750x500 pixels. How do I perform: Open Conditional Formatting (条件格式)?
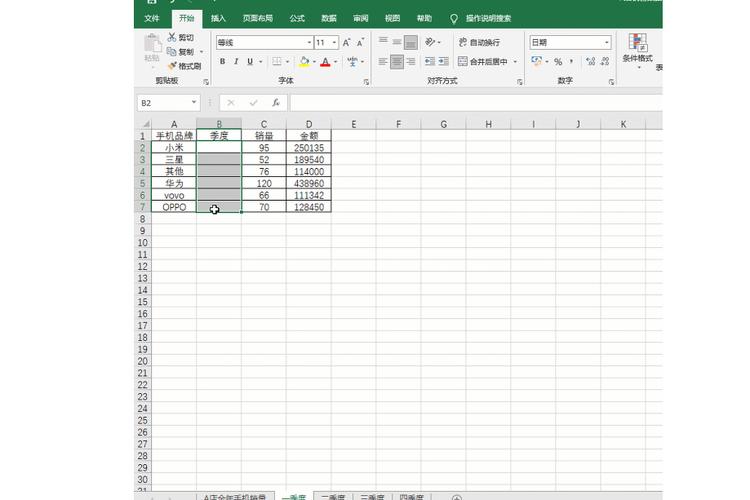(x=637, y=48)
